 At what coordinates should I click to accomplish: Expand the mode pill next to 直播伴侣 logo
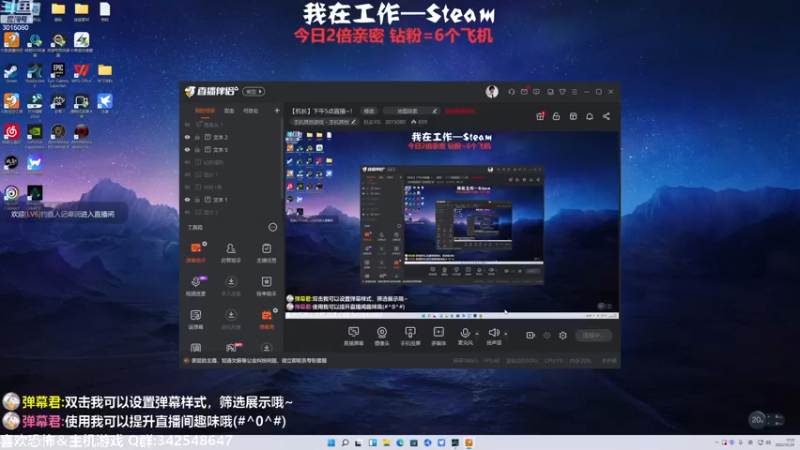coord(254,91)
